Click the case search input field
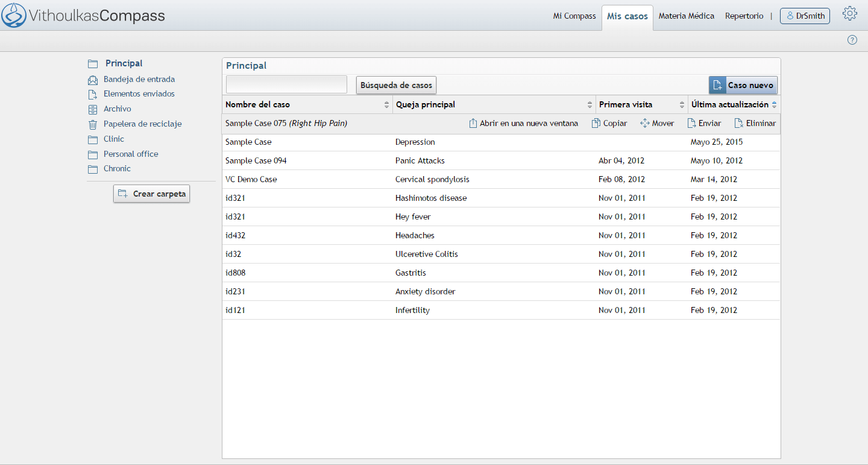 click(286, 84)
